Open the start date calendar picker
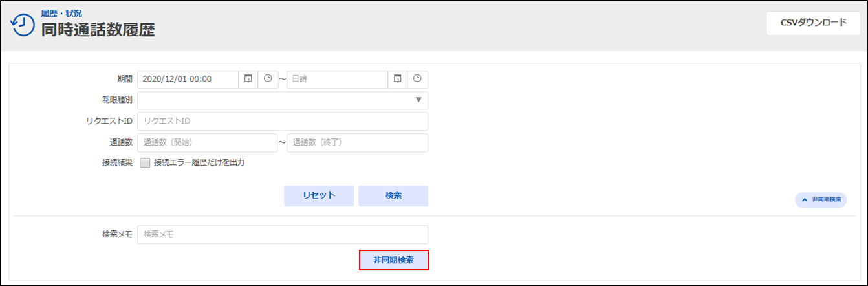The image size is (868, 286). pyautogui.click(x=248, y=79)
